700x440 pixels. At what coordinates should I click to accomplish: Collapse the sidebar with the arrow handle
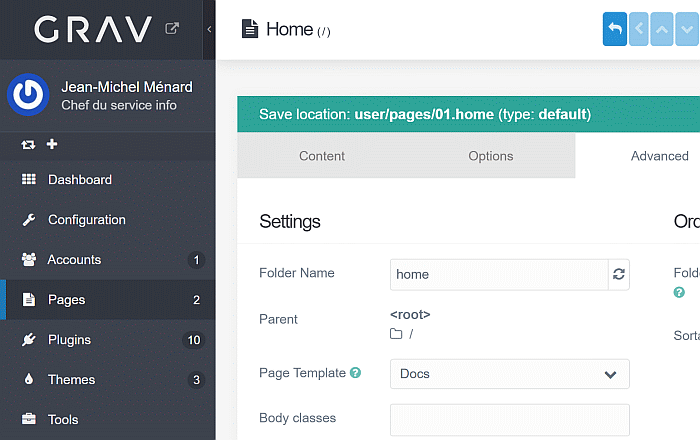[209, 29]
